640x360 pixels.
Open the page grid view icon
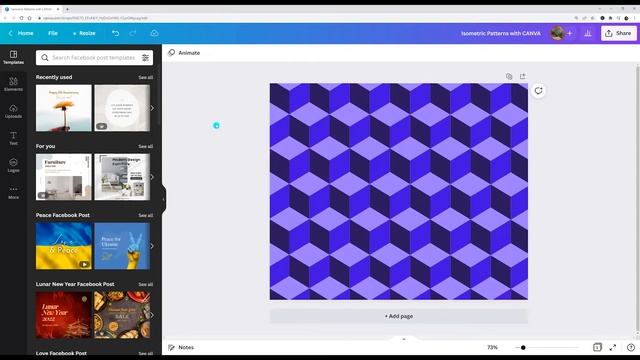point(597,347)
